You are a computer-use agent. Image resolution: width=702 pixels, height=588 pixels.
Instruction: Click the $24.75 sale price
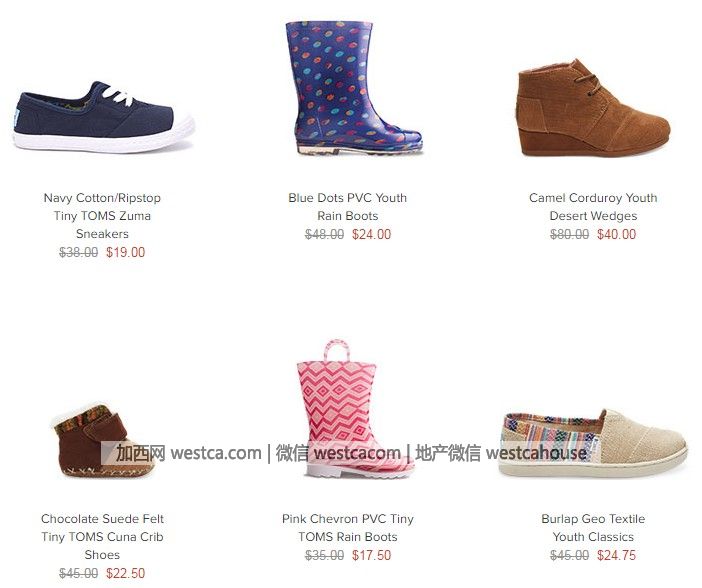coord(616,556)
